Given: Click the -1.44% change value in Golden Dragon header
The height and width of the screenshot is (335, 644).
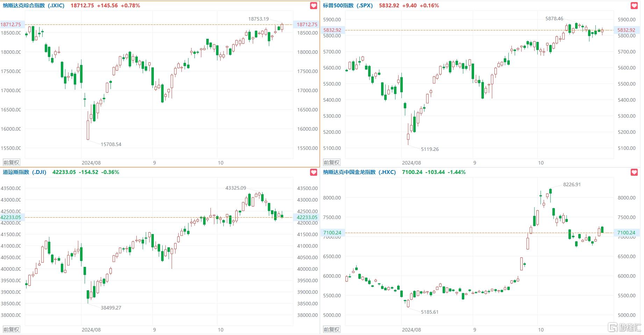Looking at the screenshot, I should click(x=457, y=172).
